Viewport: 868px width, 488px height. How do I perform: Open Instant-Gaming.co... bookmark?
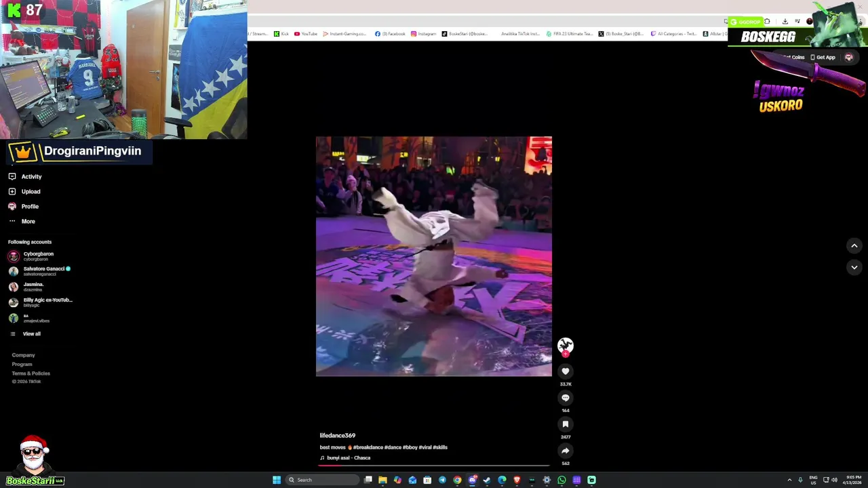[344, 34]
